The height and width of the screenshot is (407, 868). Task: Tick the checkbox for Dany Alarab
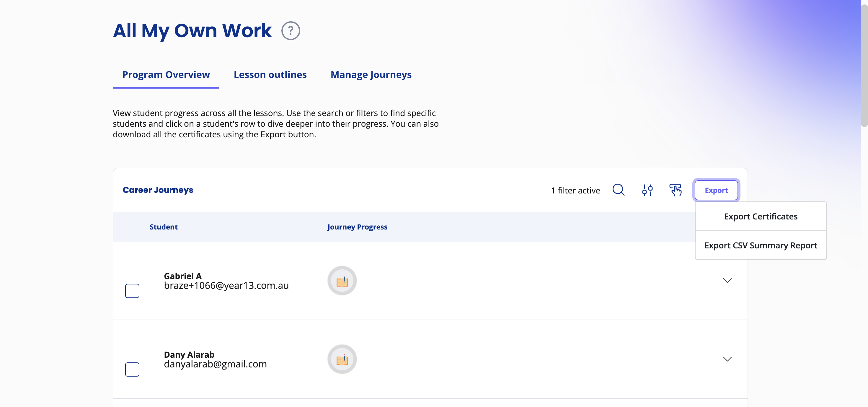pyautogui.click(x=132, y=369)
